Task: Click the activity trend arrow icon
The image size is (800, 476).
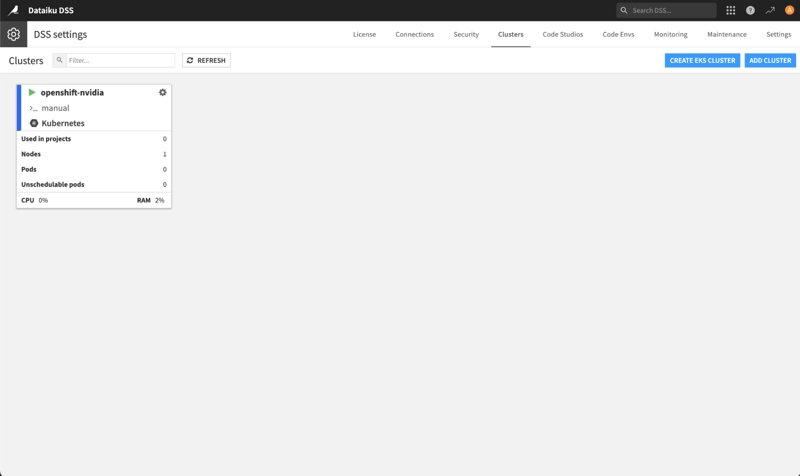Action: point(770,10)
